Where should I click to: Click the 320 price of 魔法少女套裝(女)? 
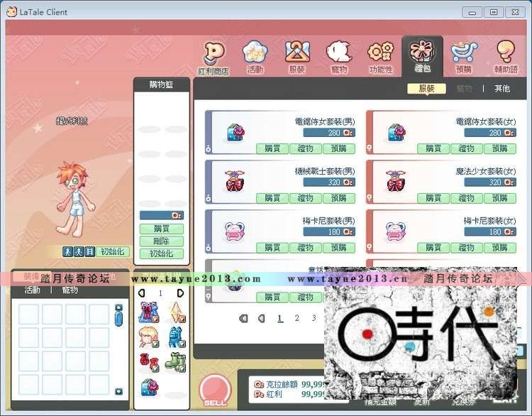tap(490, 182)
